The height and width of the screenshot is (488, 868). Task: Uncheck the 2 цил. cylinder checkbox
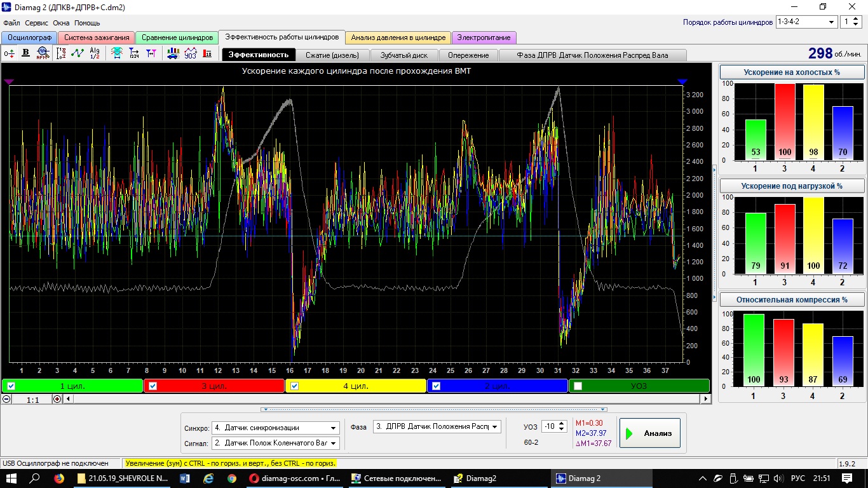click(436, 386)
